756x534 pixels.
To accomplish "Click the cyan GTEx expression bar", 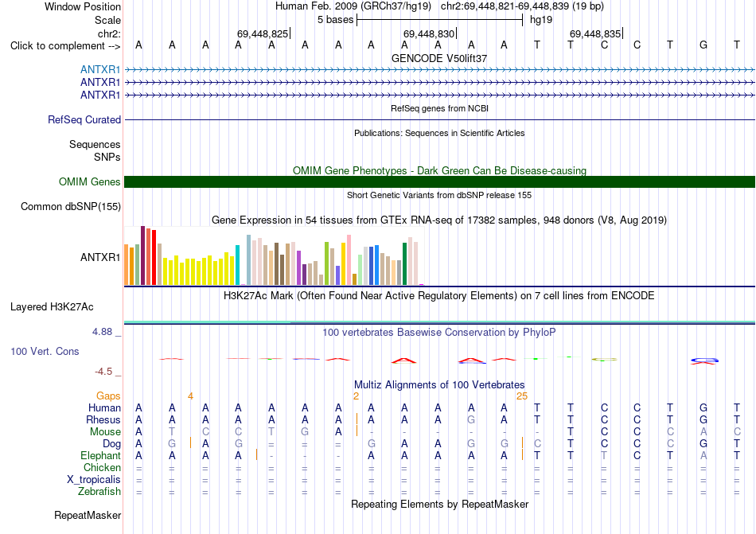I will click(237, 265).
